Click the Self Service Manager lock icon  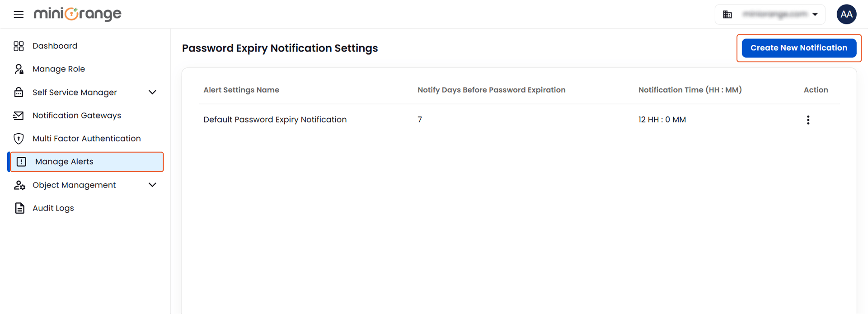click(19, 92)
